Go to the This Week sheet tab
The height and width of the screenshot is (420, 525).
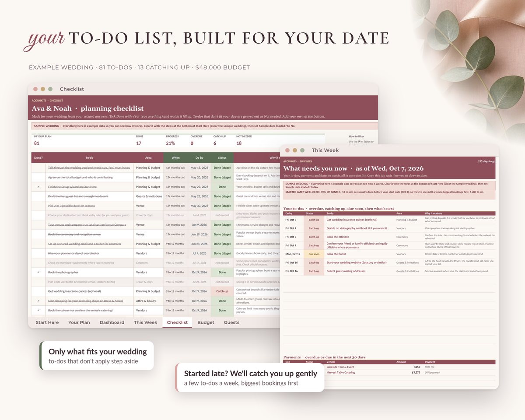[146, 322]
